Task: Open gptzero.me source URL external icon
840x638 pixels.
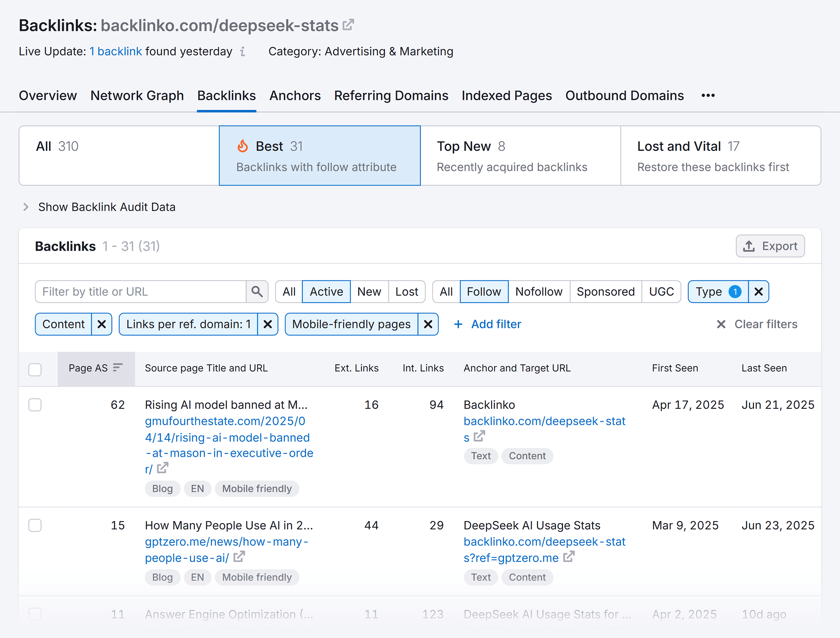Action: [239, 557]
